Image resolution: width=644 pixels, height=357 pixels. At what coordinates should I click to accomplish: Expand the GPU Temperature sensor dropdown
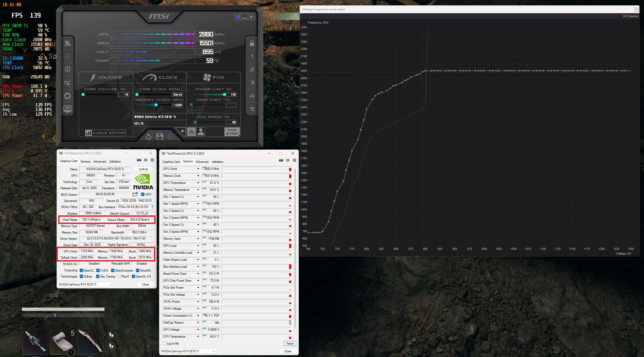(198, 183)
